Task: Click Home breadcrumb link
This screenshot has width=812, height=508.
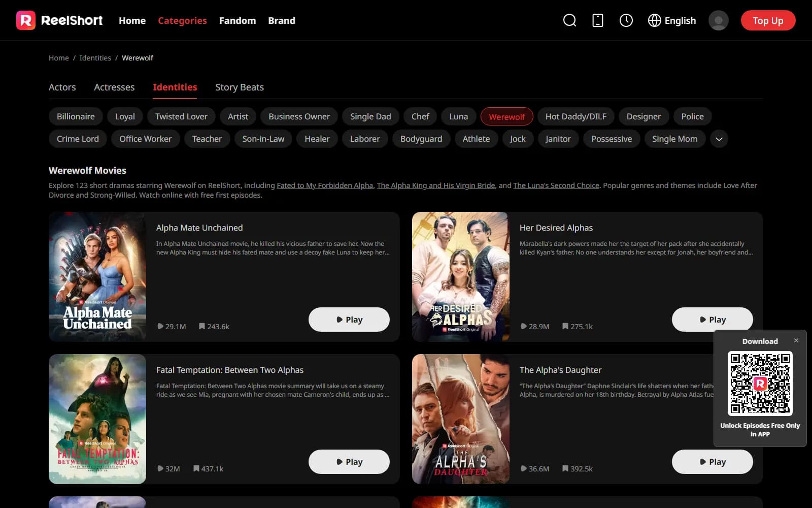Action: click(59, 58)
